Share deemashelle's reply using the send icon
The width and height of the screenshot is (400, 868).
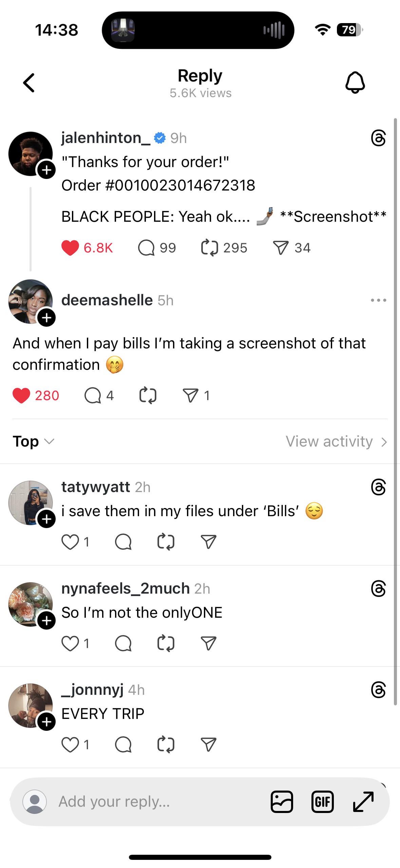point(190,395)
